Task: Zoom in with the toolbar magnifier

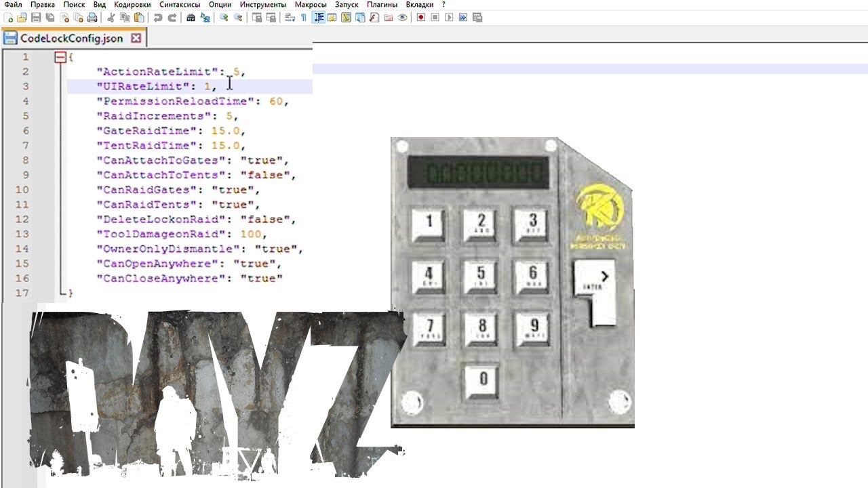Action: tap(224, 18)
